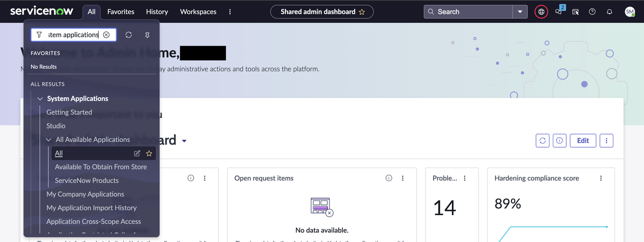Open the search scope dropdown arrow

[519, 12]
